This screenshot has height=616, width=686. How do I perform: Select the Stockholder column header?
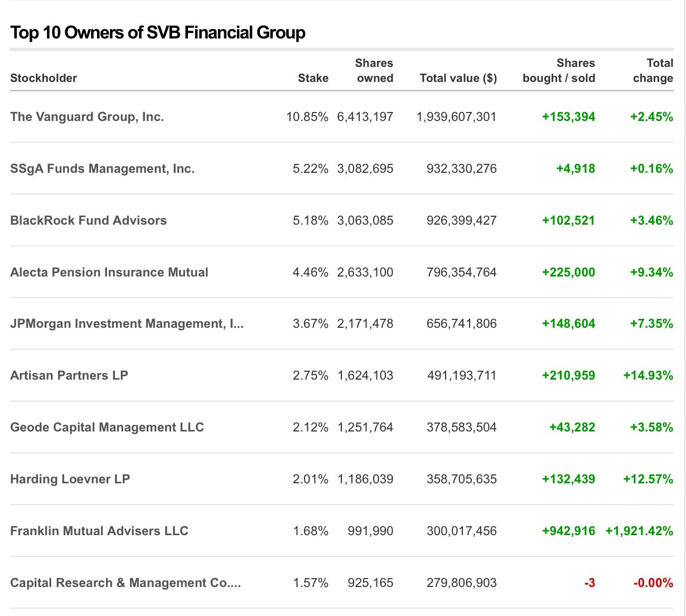(44, 78)
